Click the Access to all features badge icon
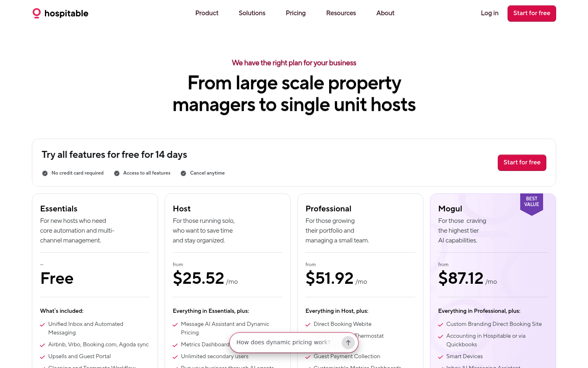The height and width of the screenshot is (368, 588). coord(117,173)
